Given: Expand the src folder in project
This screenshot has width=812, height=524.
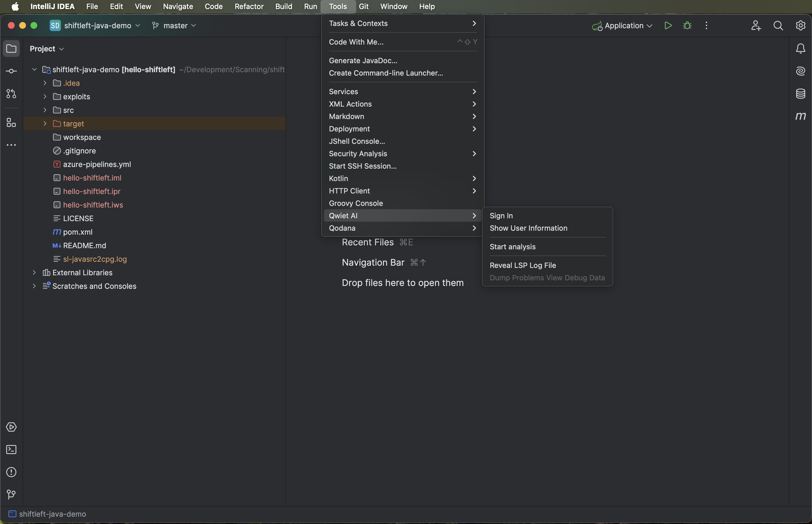Looking at the screenshot, I should tap(45, 110).
